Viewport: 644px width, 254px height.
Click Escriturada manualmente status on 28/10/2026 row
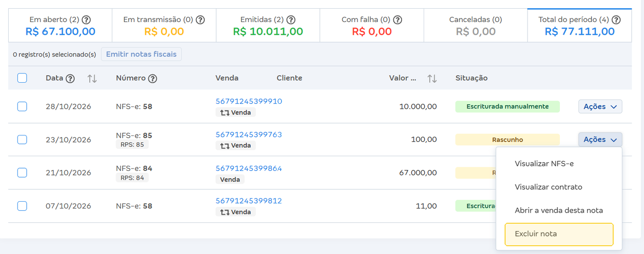point(507,107)
